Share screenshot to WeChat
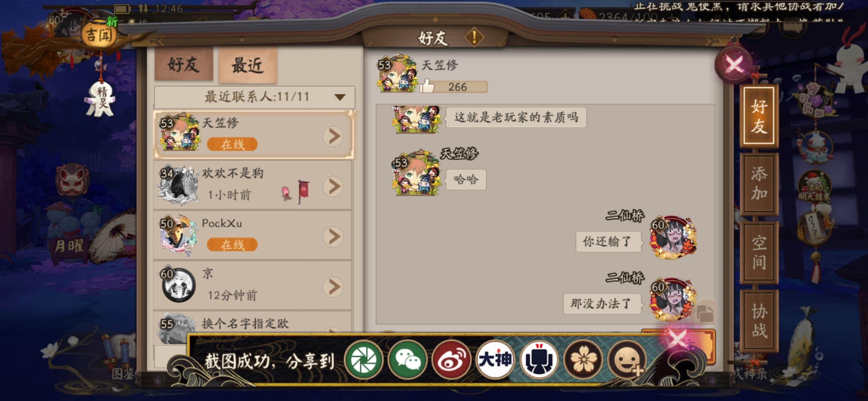Viewport: 868px width, 401px height. point(407,359)
